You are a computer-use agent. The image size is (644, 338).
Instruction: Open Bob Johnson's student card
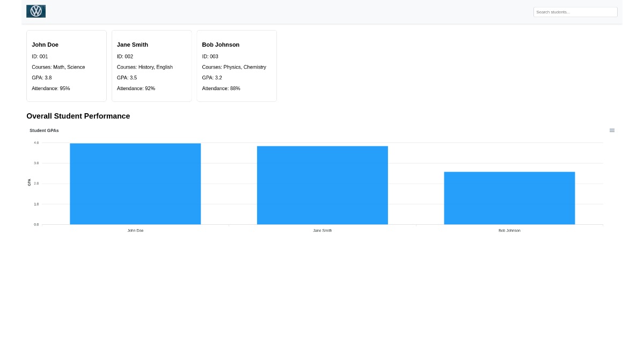coord(236,65)
